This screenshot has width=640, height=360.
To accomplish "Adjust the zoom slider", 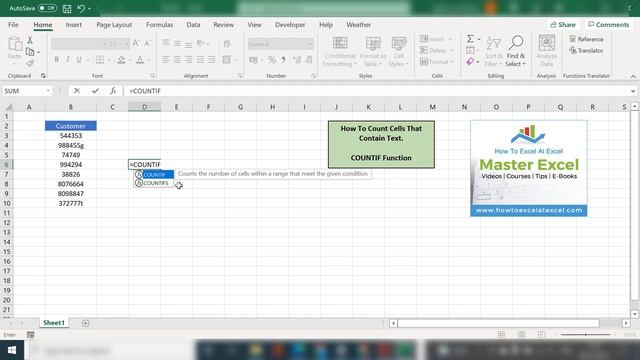I will [586, 335].
